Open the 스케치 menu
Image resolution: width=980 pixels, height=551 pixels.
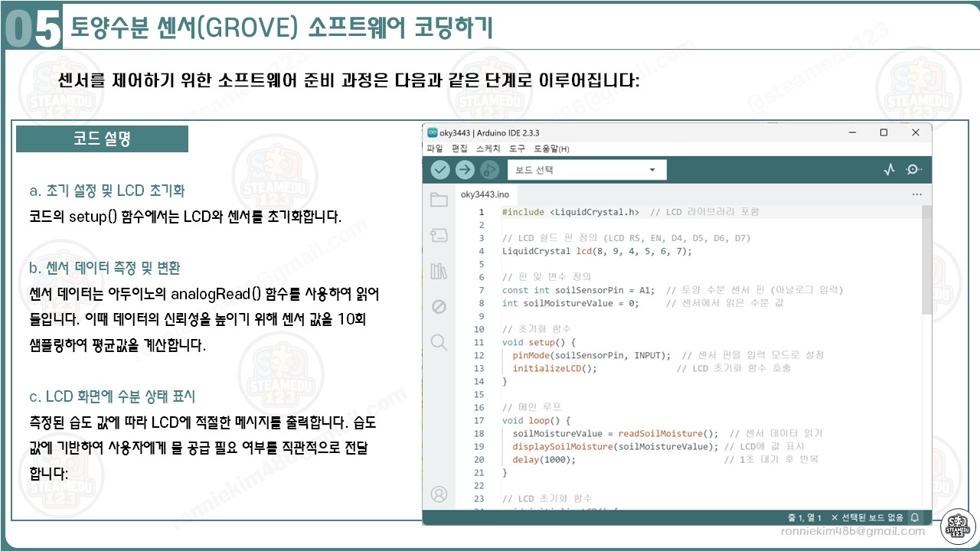(x=488, y=148)
